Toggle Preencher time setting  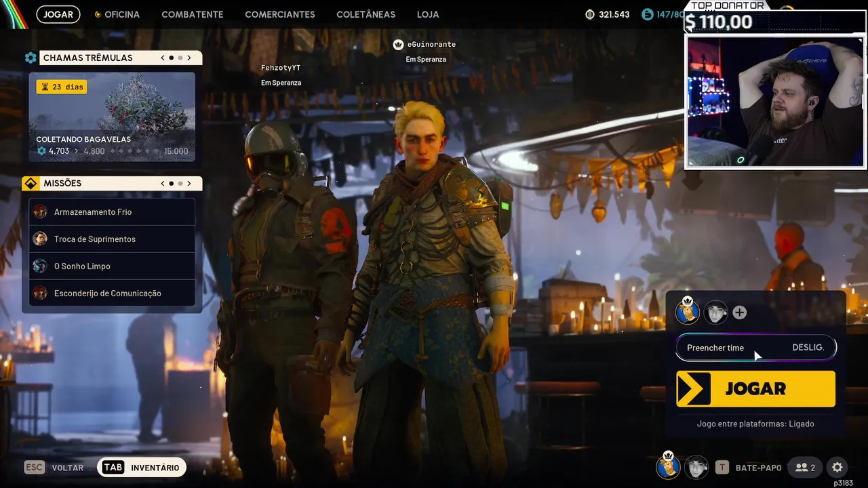(x=756, y=348)
